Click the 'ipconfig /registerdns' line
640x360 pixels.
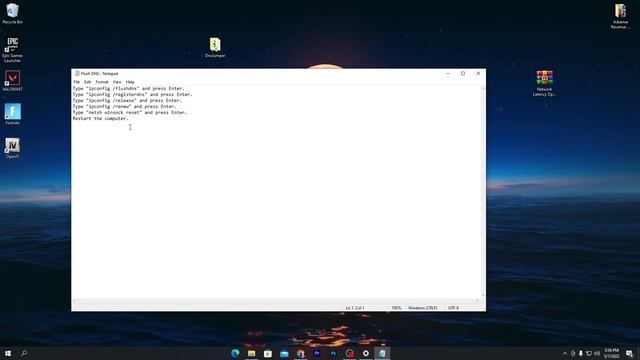pyautogui.click(x=132, y=94)
